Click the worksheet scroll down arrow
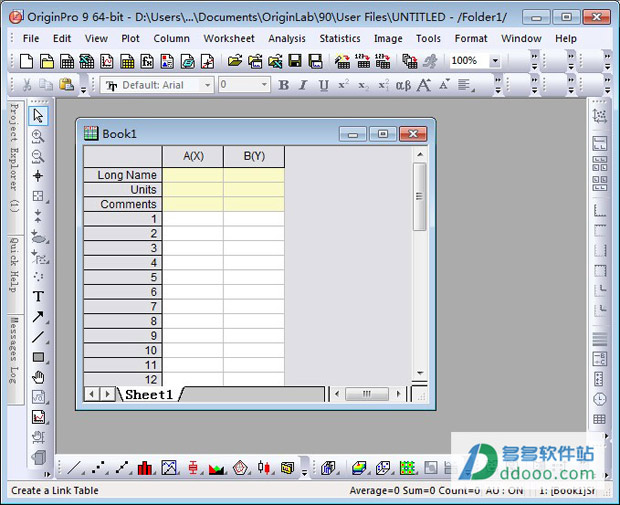620x505 pixels. [420, 373]
